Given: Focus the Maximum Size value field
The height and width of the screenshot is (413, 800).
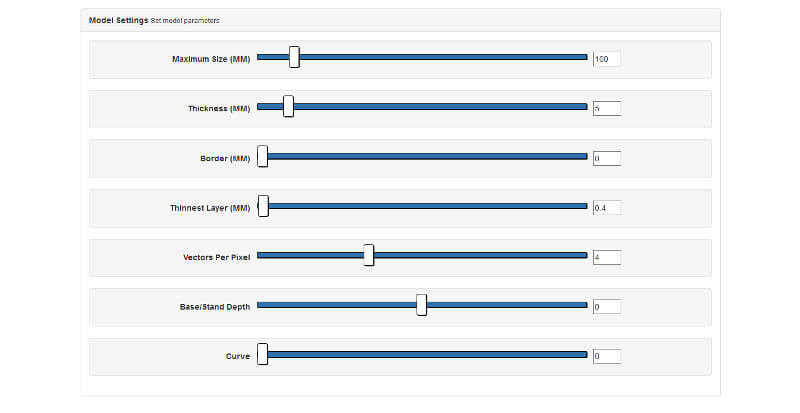Looking at the screenshot, I should [x=606, y=59].
